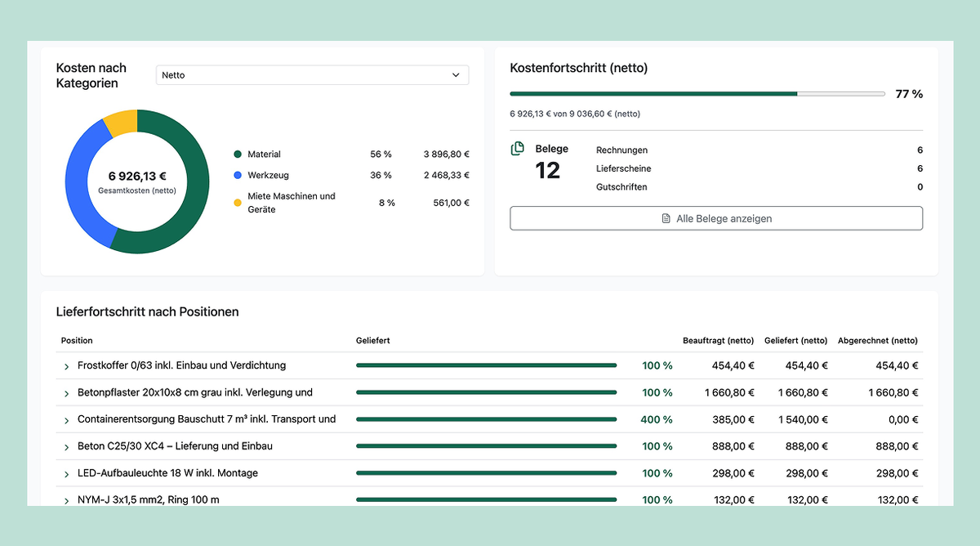Viewport: 980px width, 546px height.
Task: Click the 2 468,33 € Werkzeug amount
Action: 446,175
